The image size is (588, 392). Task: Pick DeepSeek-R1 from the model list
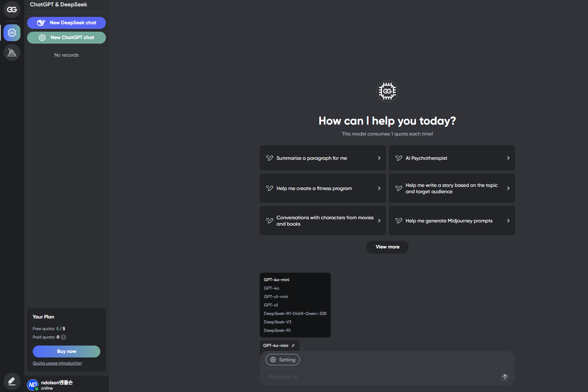pos(277,330)
